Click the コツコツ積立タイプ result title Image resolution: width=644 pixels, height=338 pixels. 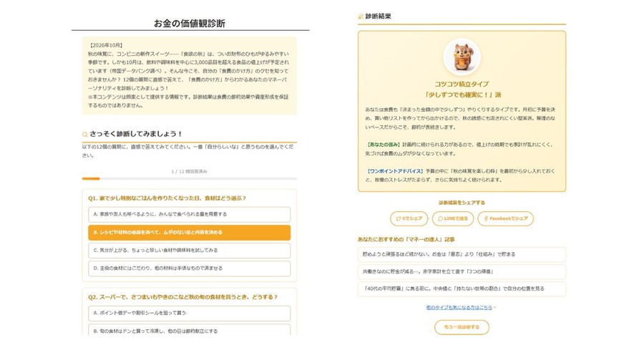click(462, 84)
